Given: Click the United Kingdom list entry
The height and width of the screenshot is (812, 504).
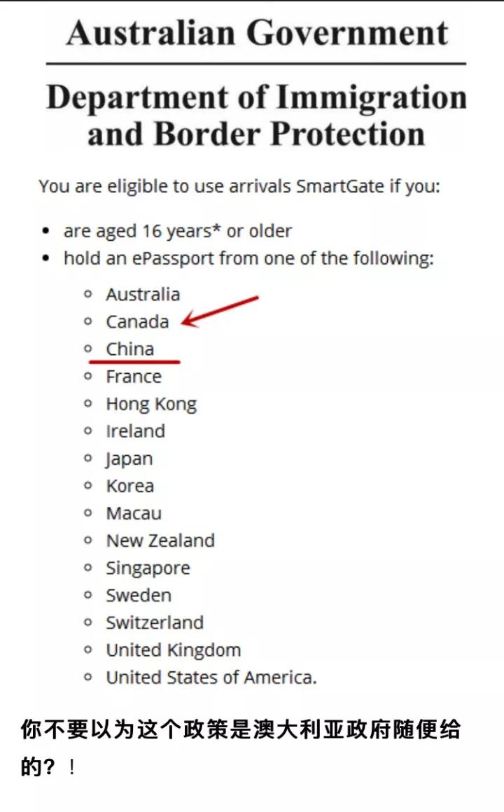Looking at the screenshot, I should pyautogui.click(x=173, y=650).
